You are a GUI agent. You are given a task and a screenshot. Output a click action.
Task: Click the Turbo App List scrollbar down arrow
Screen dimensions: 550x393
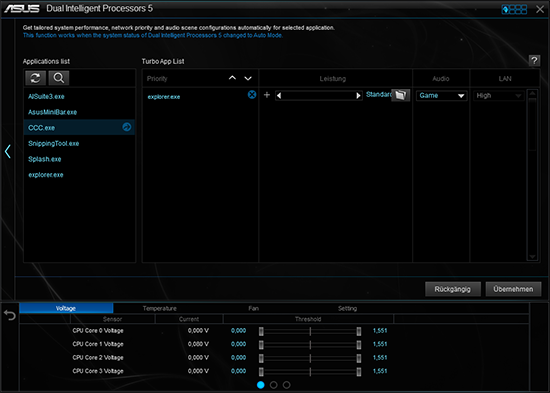tap(532, 257)
